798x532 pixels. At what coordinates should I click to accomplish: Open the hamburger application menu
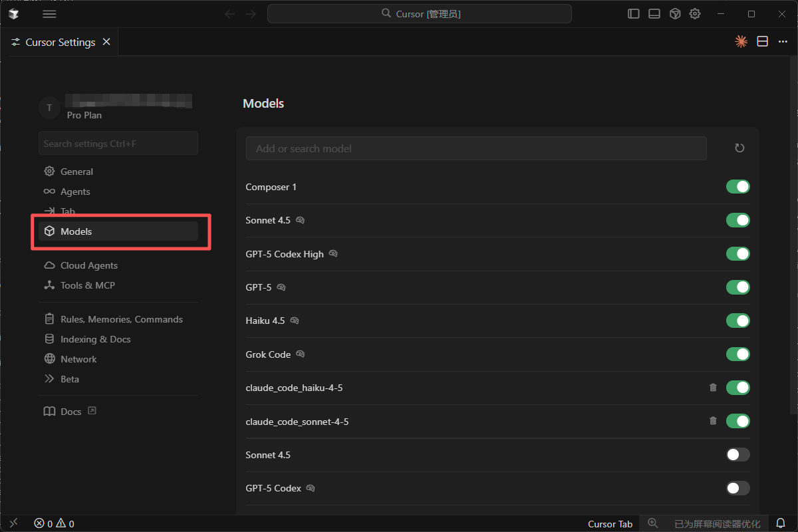(49, 14)
